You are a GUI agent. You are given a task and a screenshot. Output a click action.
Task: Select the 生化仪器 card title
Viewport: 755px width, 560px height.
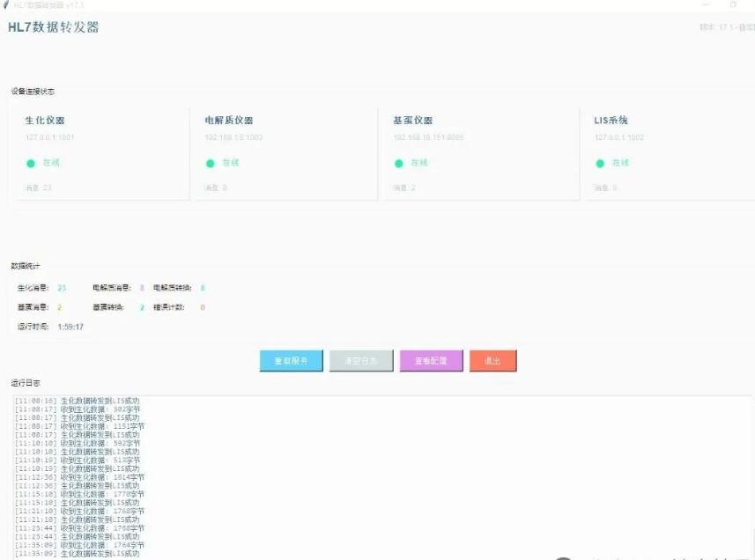point(45,121)
